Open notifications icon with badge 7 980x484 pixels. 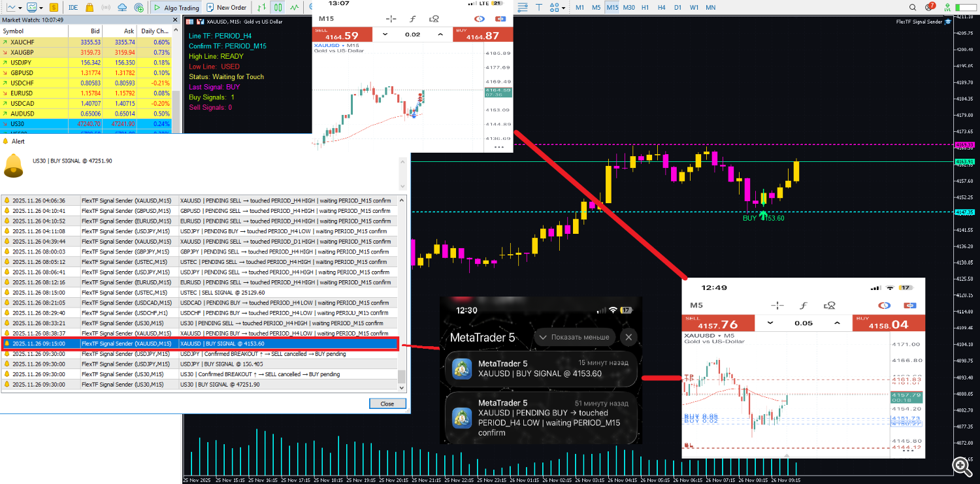click(x=929, y=7)
